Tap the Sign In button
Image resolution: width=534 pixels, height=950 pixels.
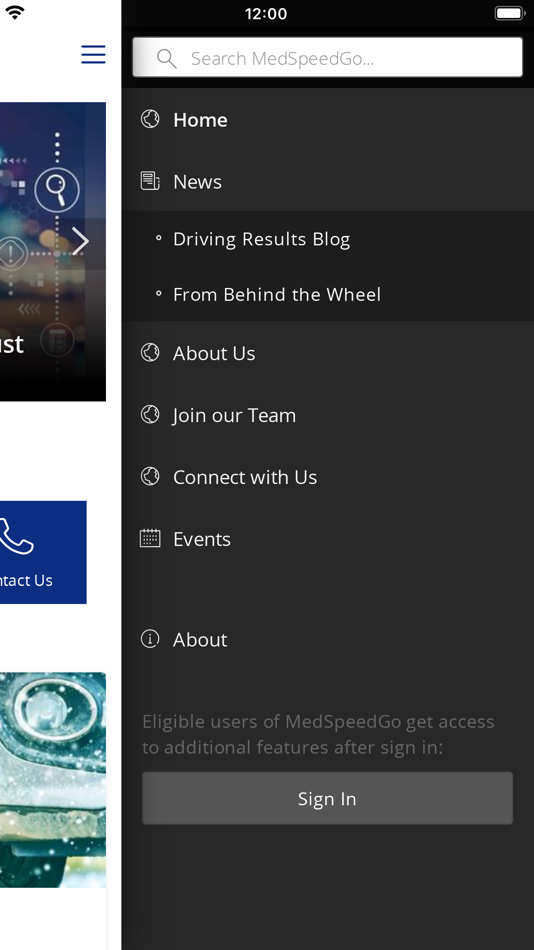327,798
